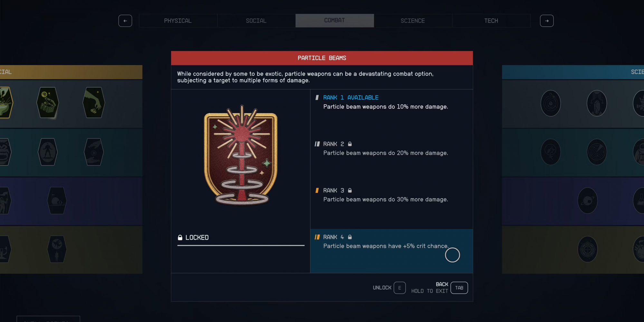Select the hand-grabbing-gem skill icon
Screen dimensions: 644x322
pos(94,103)
